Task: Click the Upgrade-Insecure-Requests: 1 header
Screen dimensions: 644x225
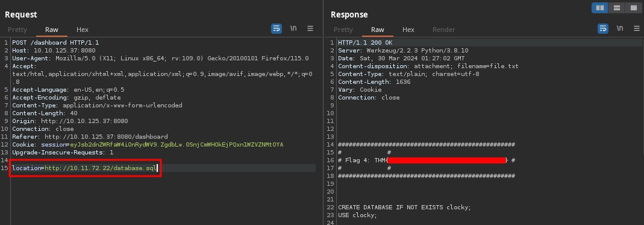Action: 63,152
